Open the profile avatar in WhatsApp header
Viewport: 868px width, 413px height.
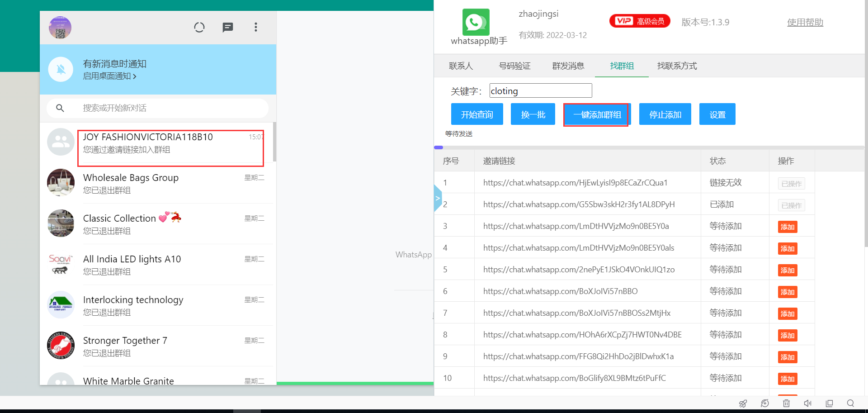[60, 28]
